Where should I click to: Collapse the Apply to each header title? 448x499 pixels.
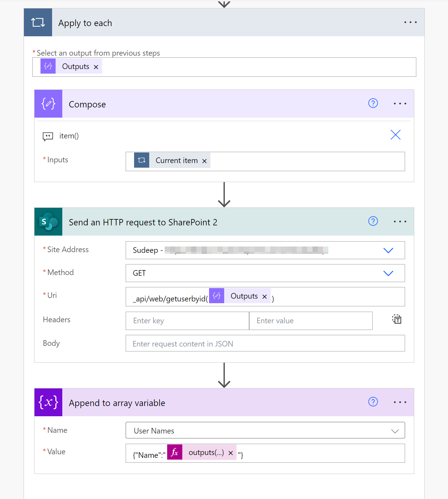85,23
